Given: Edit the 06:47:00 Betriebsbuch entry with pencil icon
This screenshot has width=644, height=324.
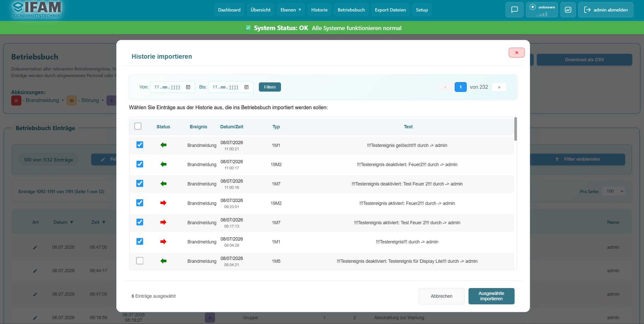Looking at the screenshot, I should click(35, 294).
